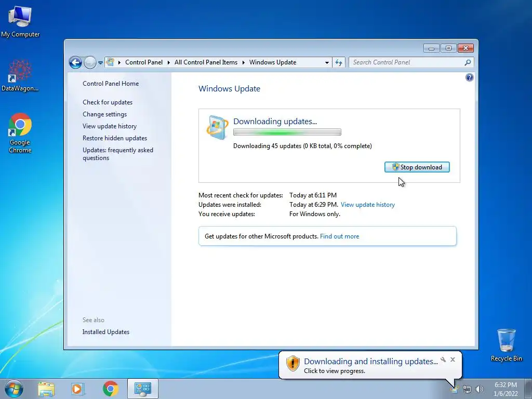The height and width of the screenshot is (399, 532).
Task: Open the Windows Start menu
Action: click(14, 389)
